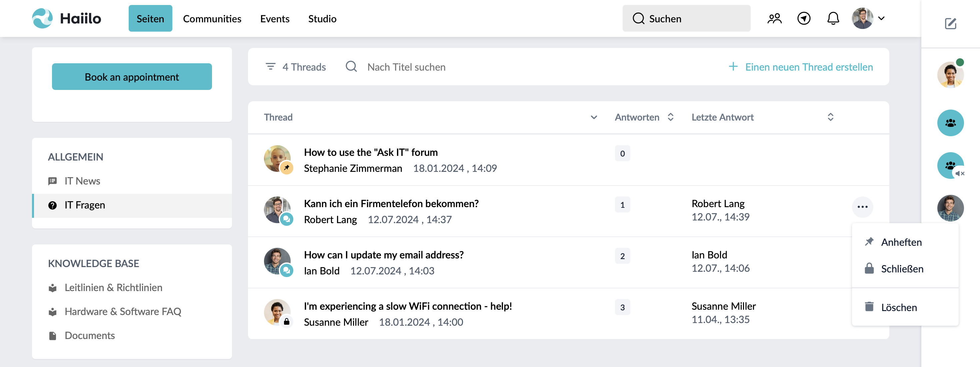
Task: Open Leitlinien & Richtlinien page
Action: pos(132,288)
